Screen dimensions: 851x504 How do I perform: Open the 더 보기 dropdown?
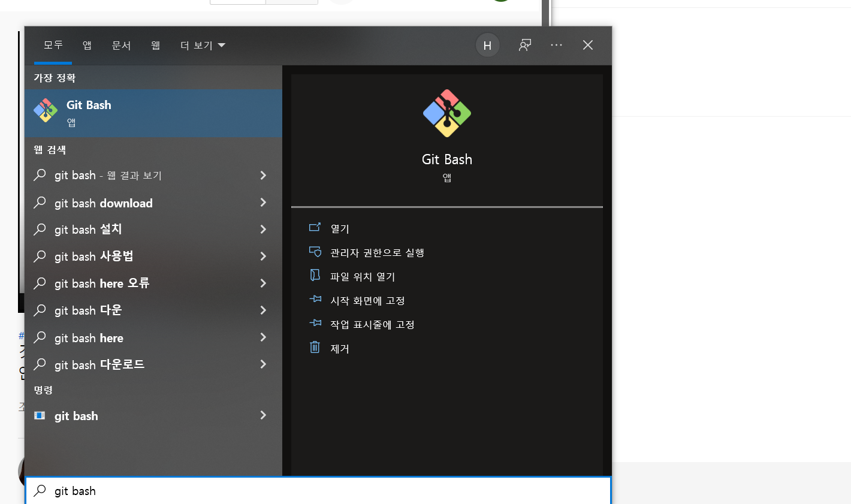[203, 45]
